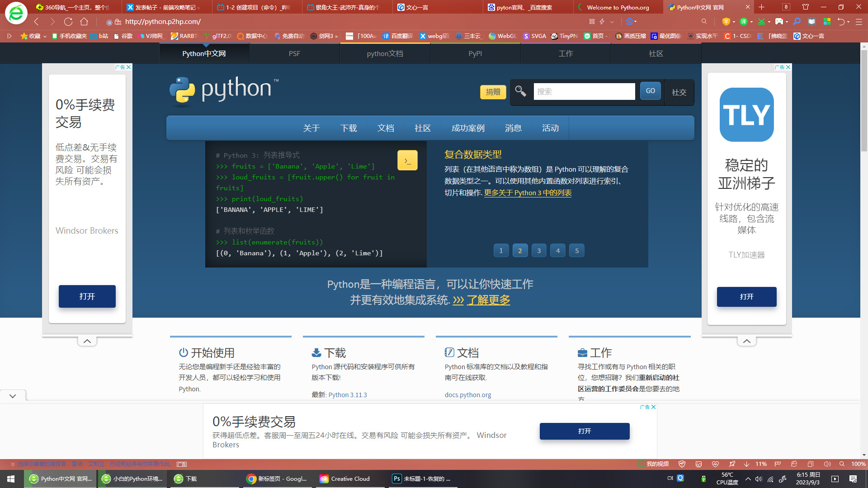Open dropdown arrow beside Baidu paw icon
The image size is (868, 488).
636,21
